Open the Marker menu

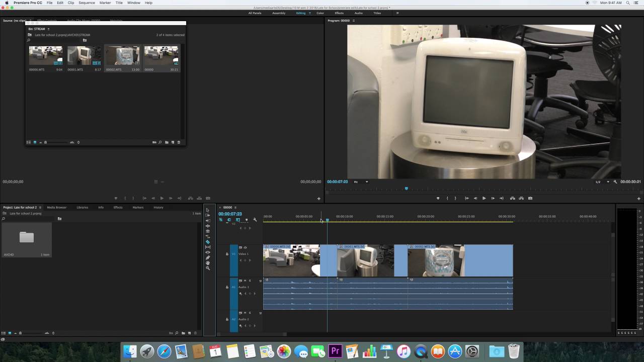(105, 3)
